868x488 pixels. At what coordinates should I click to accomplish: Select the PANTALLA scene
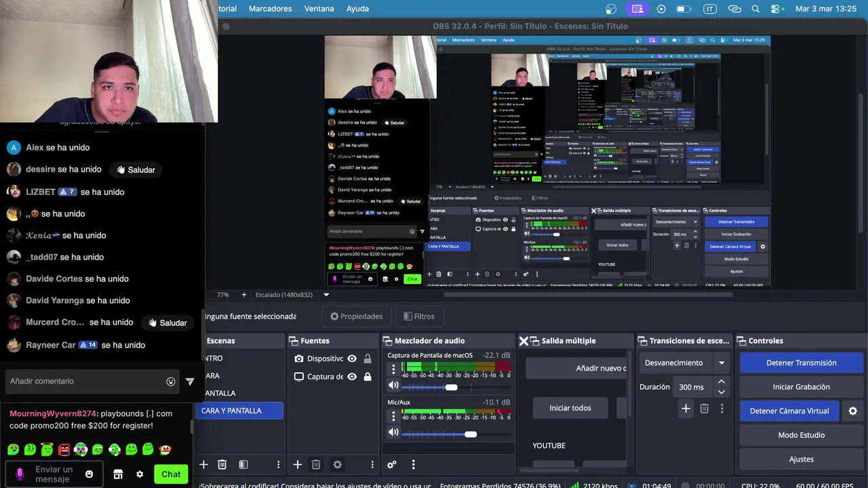239,393
